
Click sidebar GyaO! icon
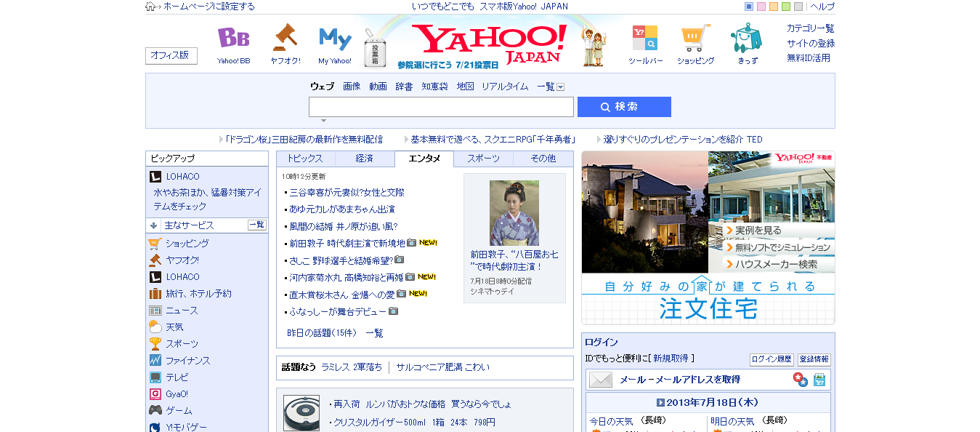(155, 394)
